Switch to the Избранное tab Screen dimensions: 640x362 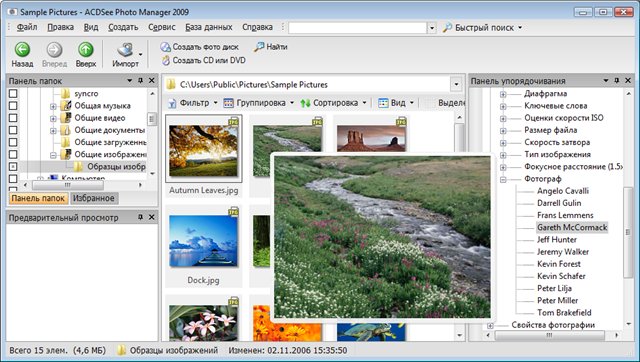click(93, 198)
